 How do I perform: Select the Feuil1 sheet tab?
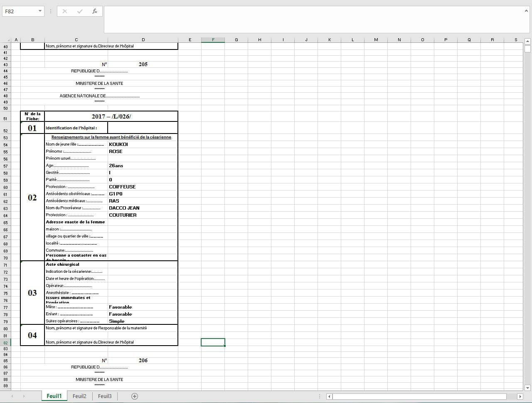click(54, 396)
